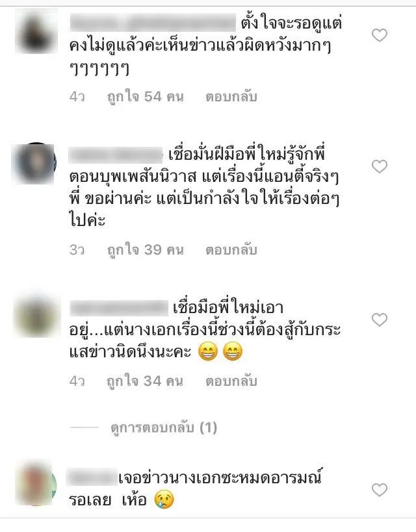The width and height of the screenshot is (416, 532).
Task: Open the first commenter's profile picture
Action: pos(36,31)
